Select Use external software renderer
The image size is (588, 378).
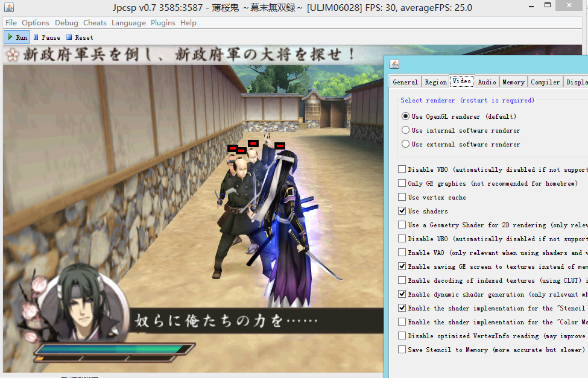(x=405, y=144)
